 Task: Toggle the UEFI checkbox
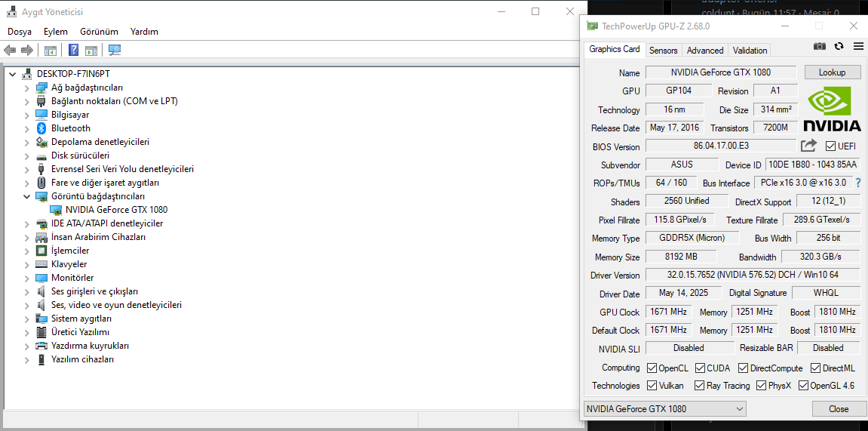click(830, 146)
